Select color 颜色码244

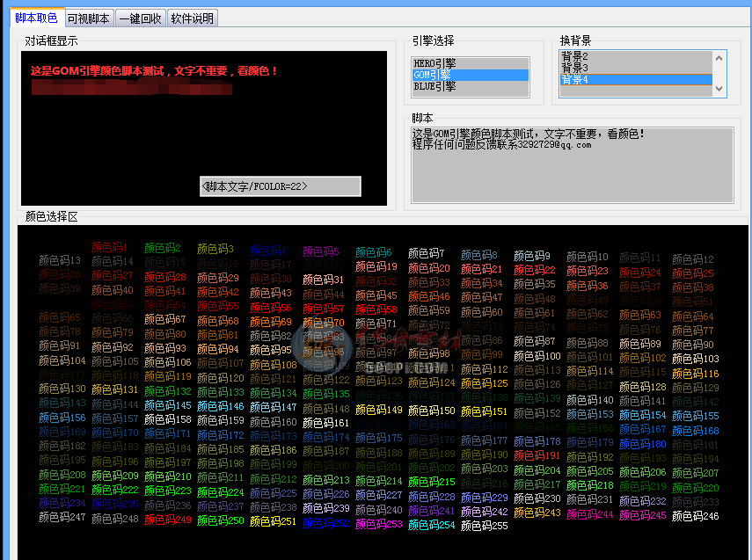tap(590, 514)
